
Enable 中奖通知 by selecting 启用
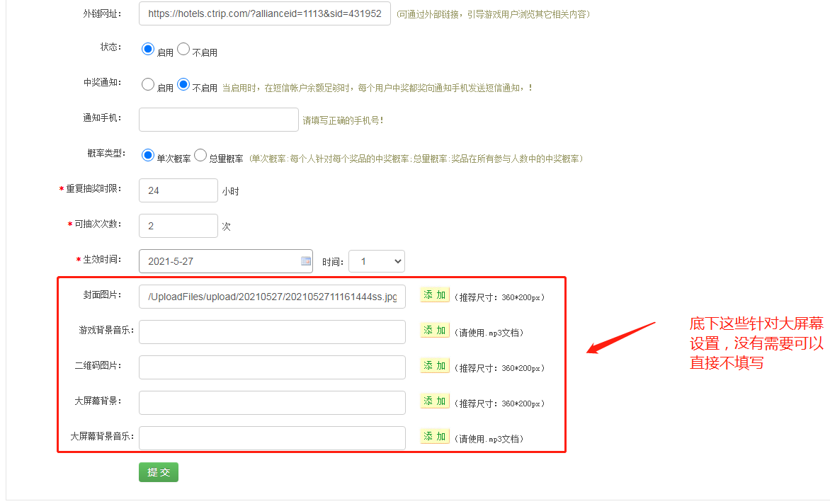[148, 85]
